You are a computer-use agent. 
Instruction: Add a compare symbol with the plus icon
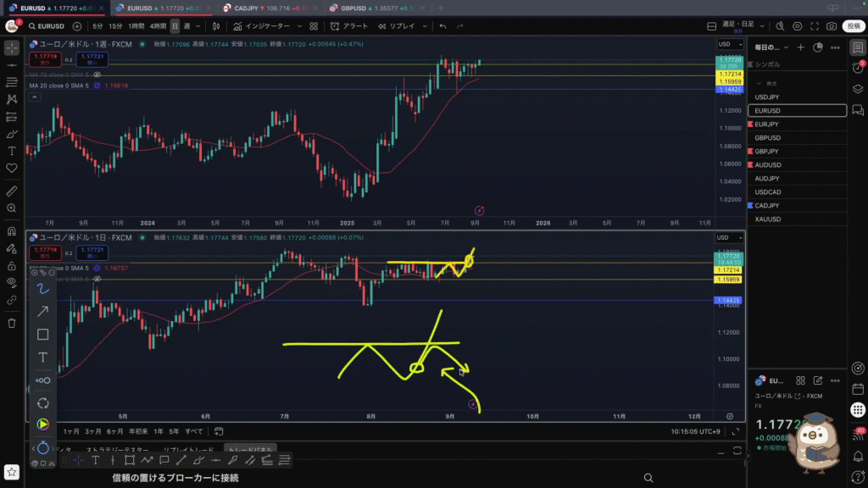(77, 26)
